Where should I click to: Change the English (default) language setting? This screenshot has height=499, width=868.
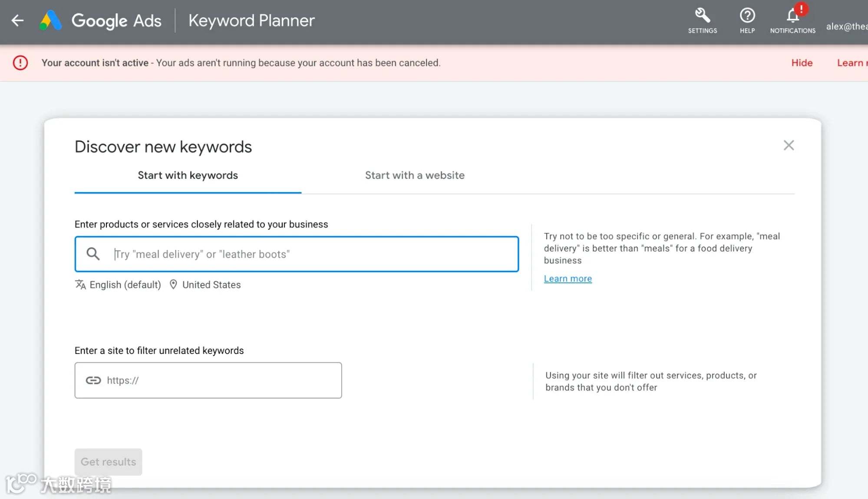pos(125,285)
